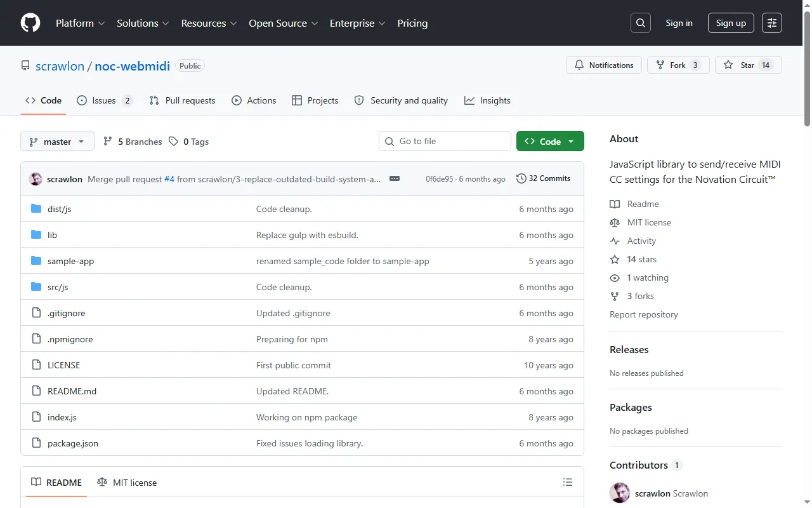Open the master branch selector
Image resolution: width=812 pixels, height=508 pixels.
[x=57, y=141]
